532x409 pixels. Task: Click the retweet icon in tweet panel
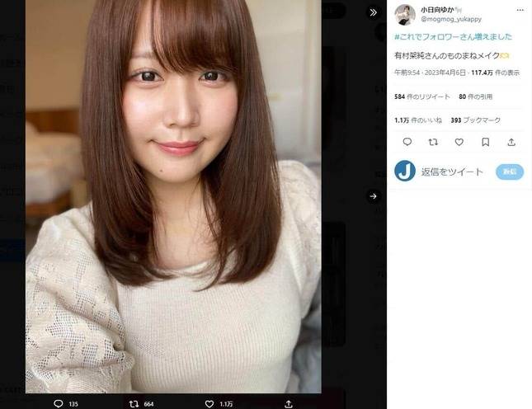(x=433, y=142)
